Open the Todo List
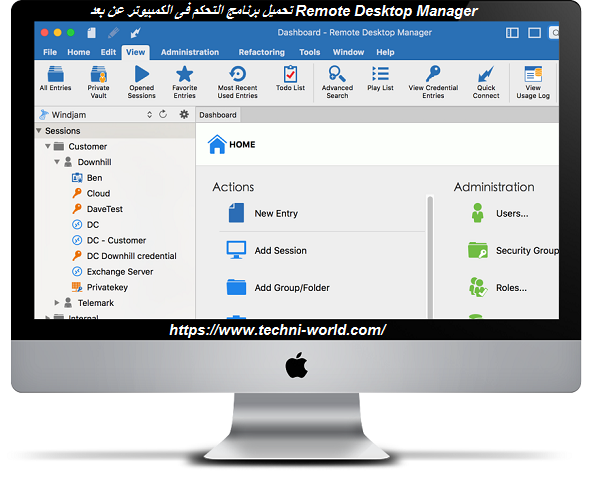The width and height of the screenshot is (600, 477). coord(290,78)
